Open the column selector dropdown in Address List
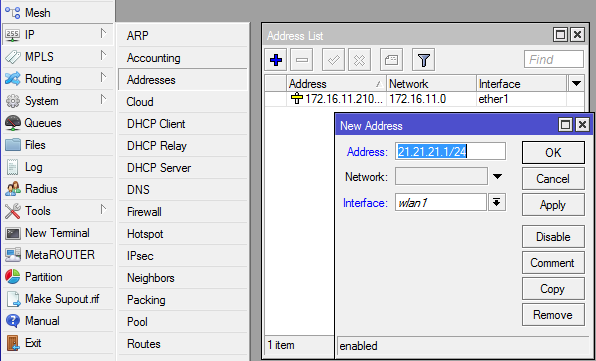The height and width of the screenshot is (361, 596). (x=576, y=84)
